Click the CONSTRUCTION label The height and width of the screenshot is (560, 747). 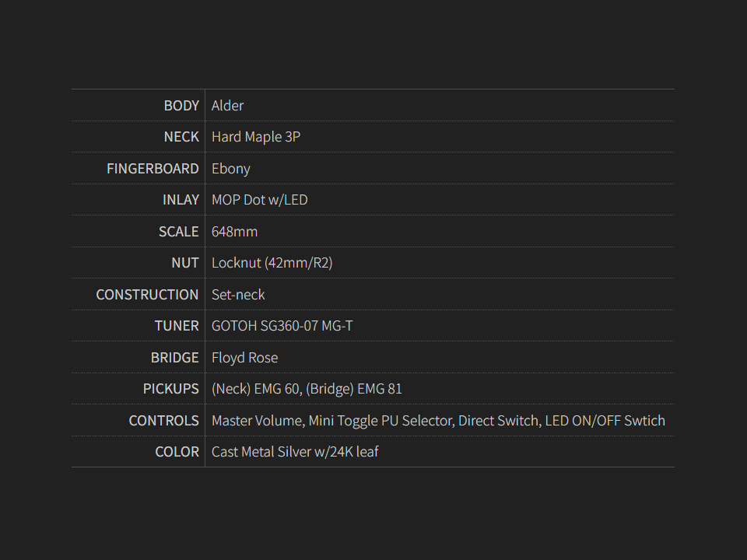tap(147, 295)
